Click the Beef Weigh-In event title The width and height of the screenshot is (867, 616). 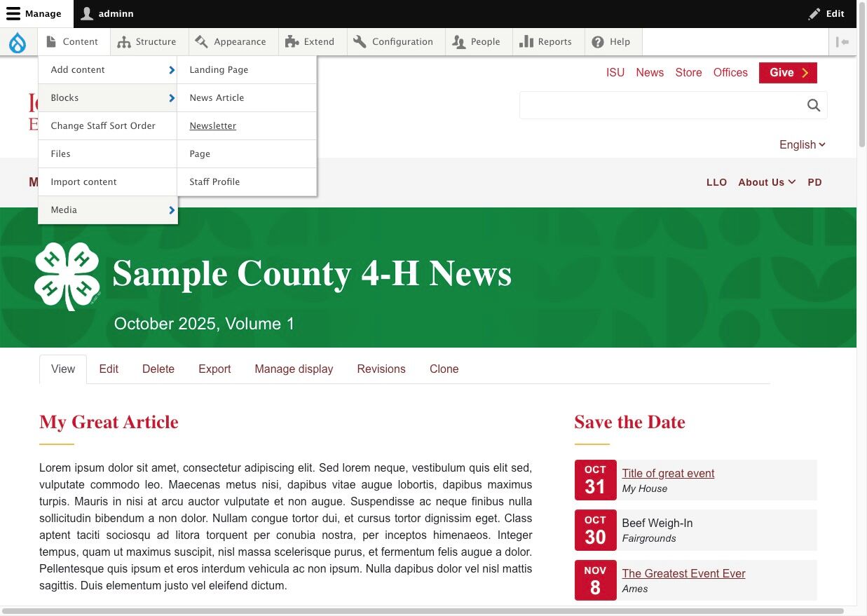coord(657,523)
